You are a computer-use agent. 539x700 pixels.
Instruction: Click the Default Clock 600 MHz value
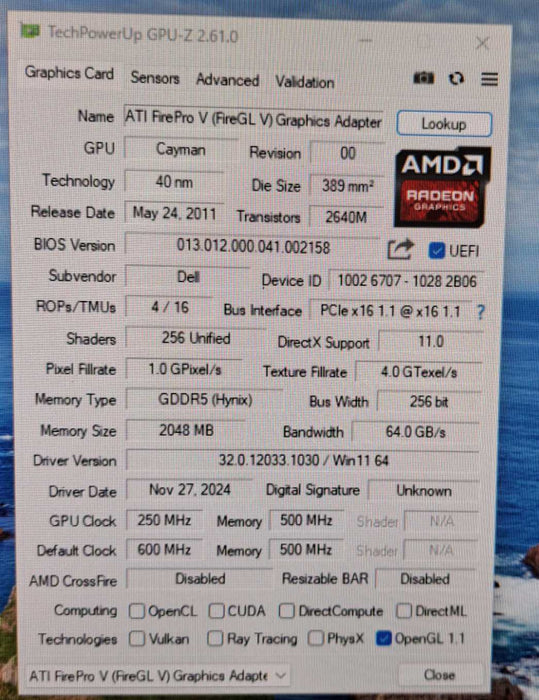click(164, 550)
